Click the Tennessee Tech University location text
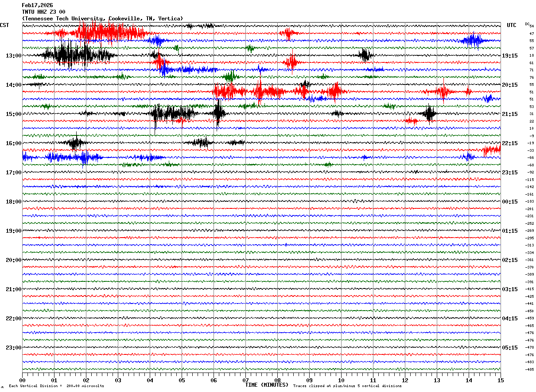The image size is (536, 392). coord(102,19)
